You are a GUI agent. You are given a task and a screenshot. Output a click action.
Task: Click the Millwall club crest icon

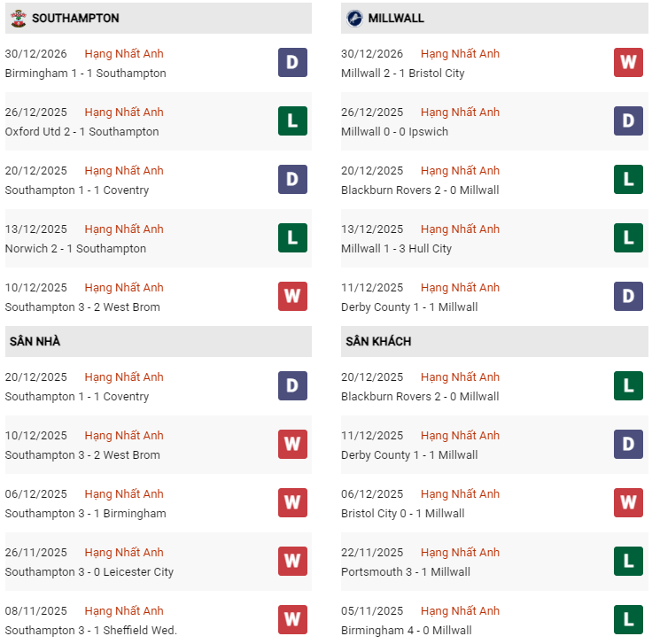353,18
